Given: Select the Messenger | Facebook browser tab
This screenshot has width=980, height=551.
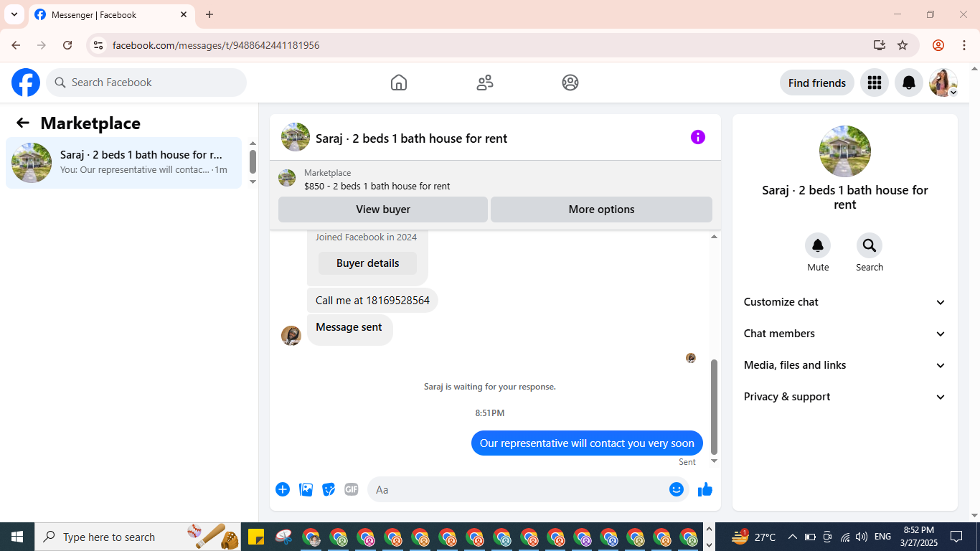Looking at the screenshot, I should pyautogui.click(x=112, y=14).
